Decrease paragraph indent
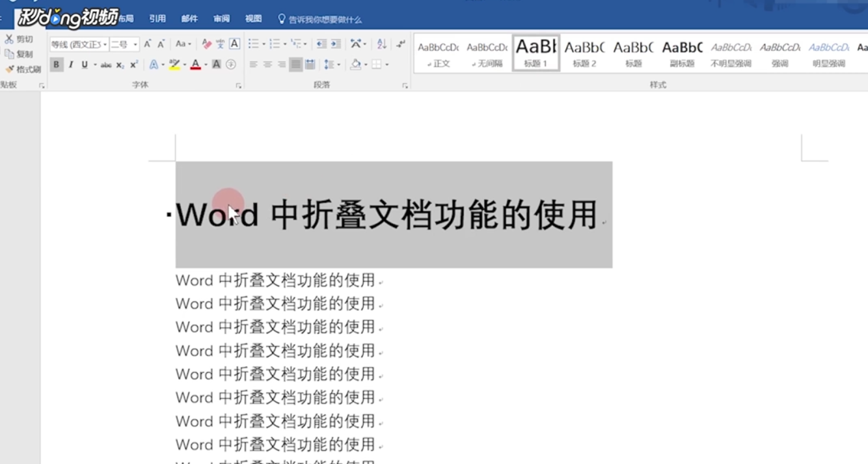Viewport: 868px width, 464px height. click(x=321, y=44)
